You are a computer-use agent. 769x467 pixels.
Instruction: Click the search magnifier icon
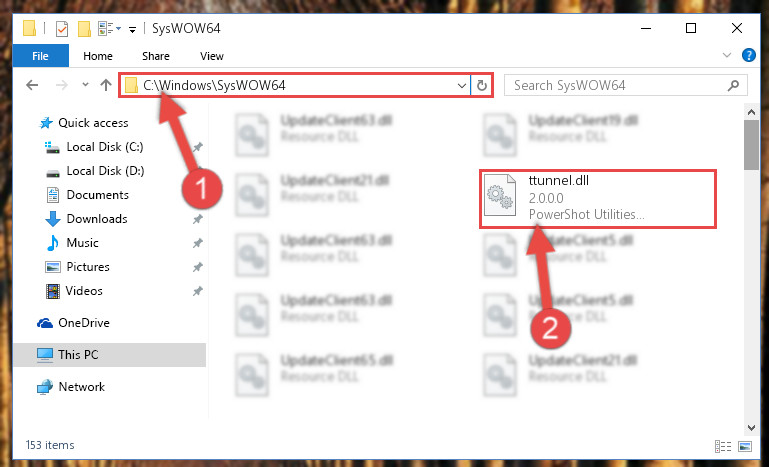[733, 85]
